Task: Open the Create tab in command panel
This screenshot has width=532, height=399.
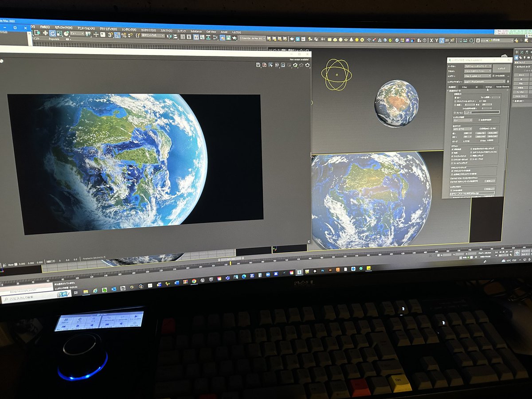Action: click(x=517, y=52)
